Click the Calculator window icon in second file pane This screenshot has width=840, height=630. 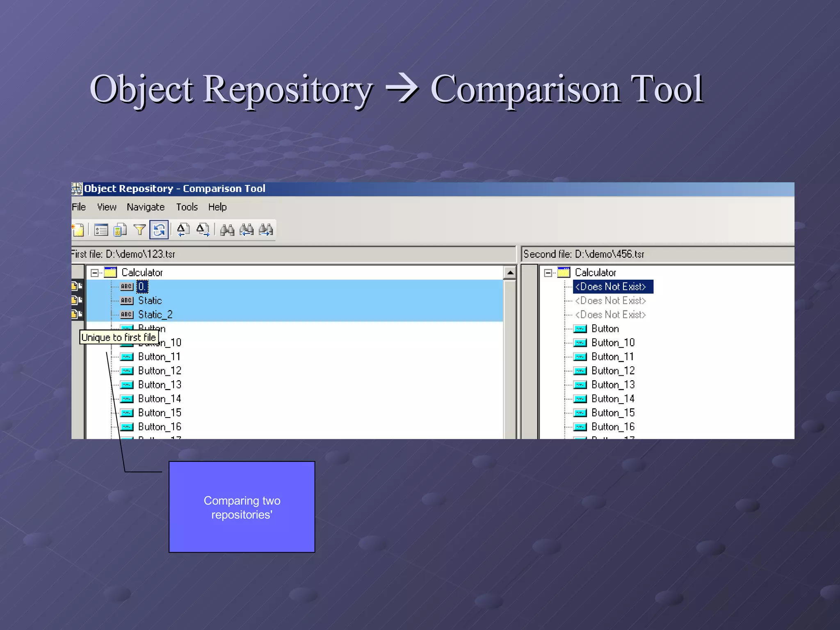[564, 272]
